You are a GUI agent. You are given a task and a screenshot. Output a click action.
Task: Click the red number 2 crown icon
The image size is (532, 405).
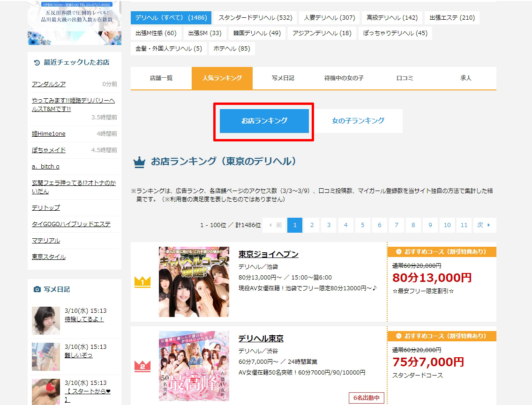[x=142, y=366]
